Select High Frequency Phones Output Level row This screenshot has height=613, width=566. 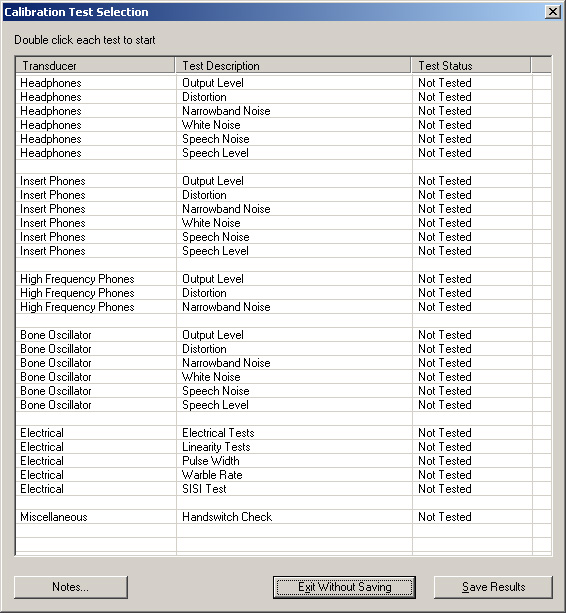click(283, 279)
